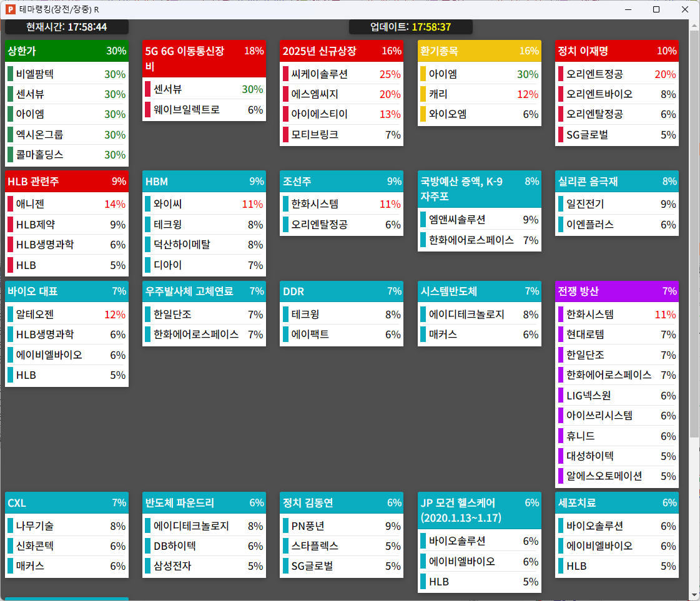
Task: Select 와이오엠 in the 환기종목 card
Action: 480,114
